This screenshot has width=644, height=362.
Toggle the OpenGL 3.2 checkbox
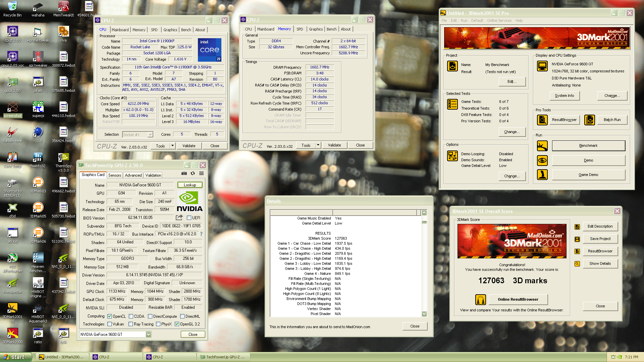point(177,324)
